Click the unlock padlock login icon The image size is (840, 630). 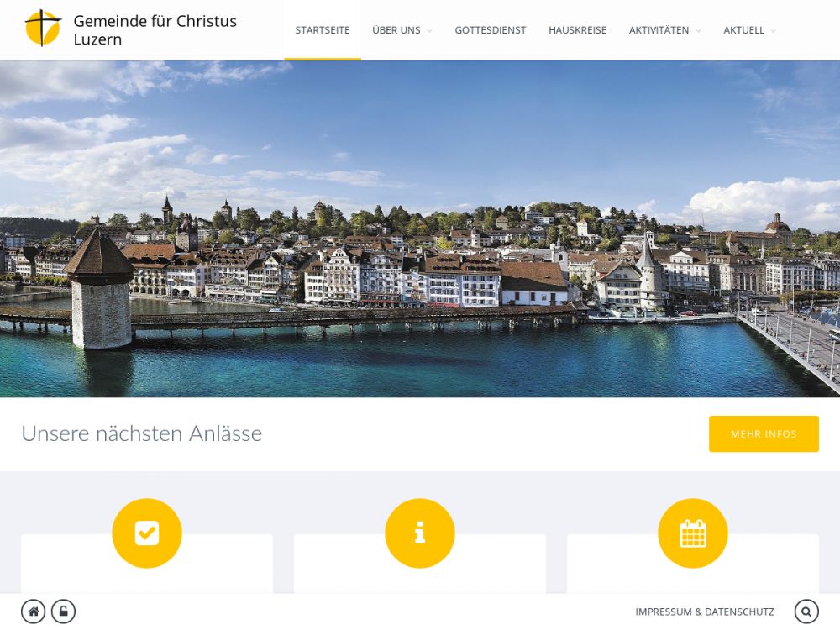(63, 612)
